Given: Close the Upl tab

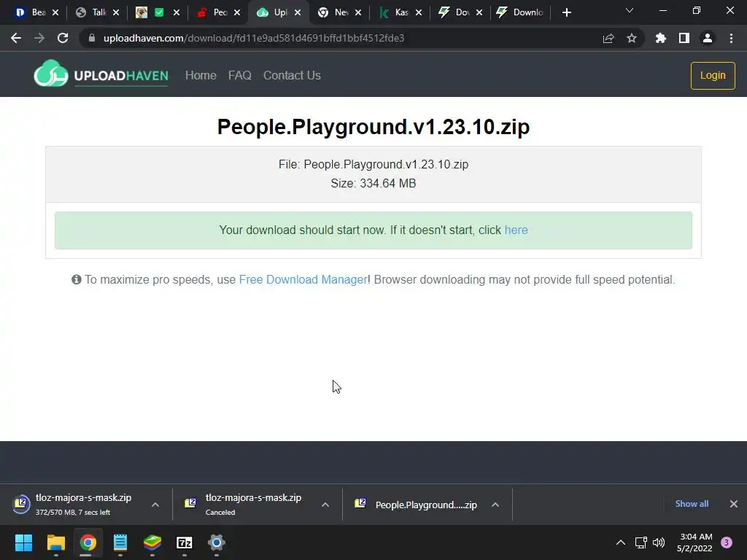Looking at the screenshot, I should (298, 12).
